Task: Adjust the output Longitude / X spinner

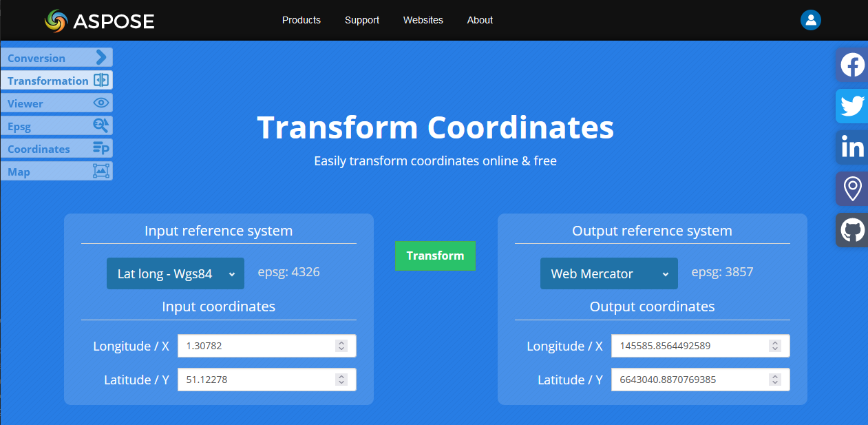Action: coord(775,346)
